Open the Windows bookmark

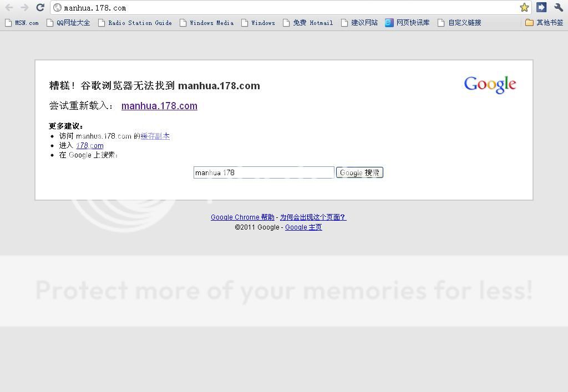pyautogui.click(x=258, y=23)
